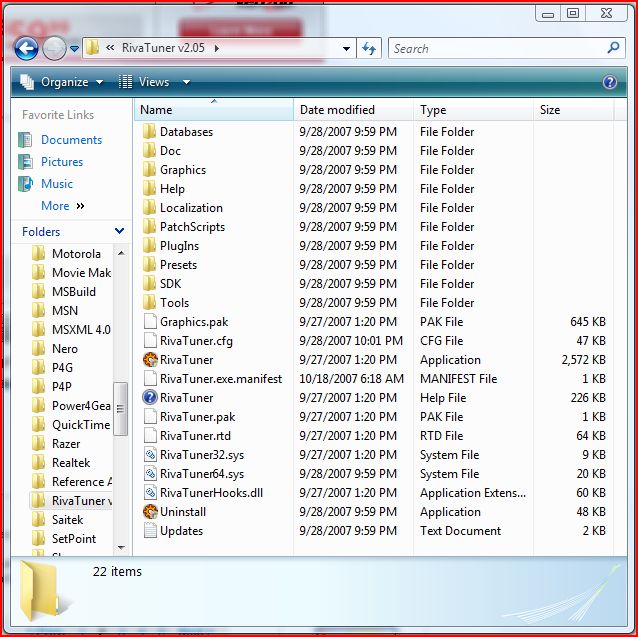638x637 pixels.
Task: Select the RivaTuner32.sys file icon
Action: click(x=150, y=454)
